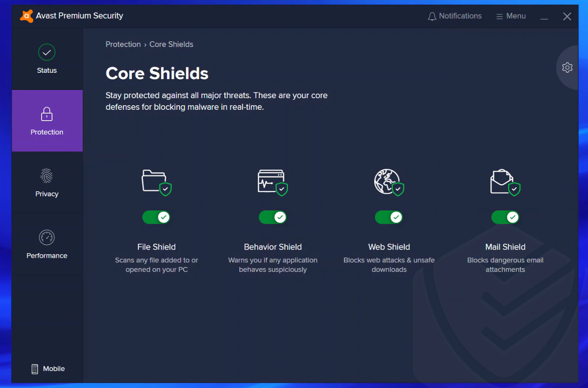Go back to Protection breadcrumb
588x388 pixels.
tap(123, 44)
